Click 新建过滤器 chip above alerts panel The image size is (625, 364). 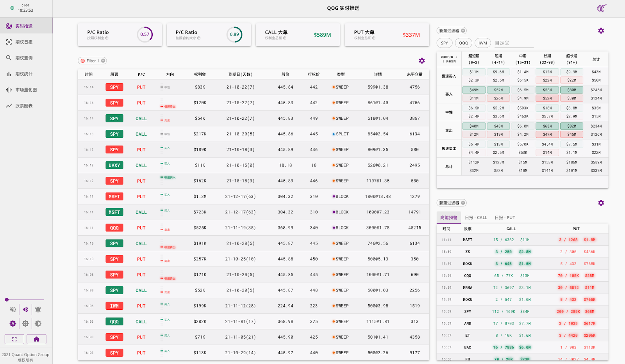(x=452, y=203)
